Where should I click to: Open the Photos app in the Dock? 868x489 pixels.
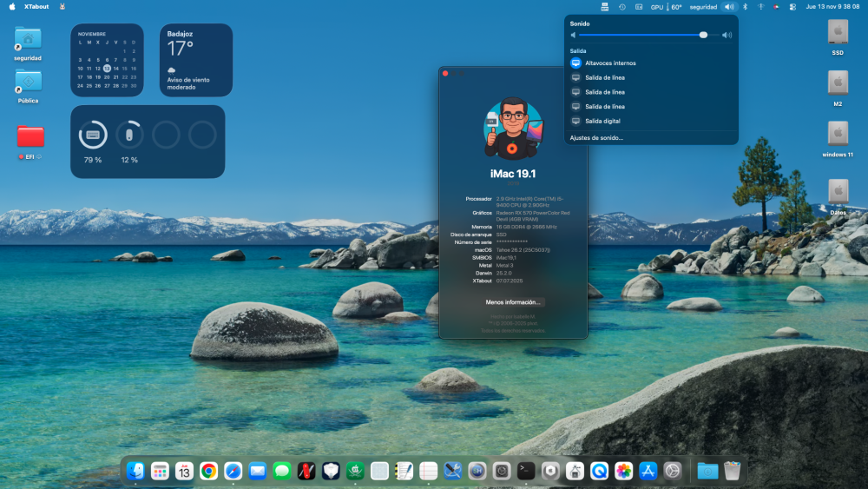pyautogui.click(x=623, y=471)
